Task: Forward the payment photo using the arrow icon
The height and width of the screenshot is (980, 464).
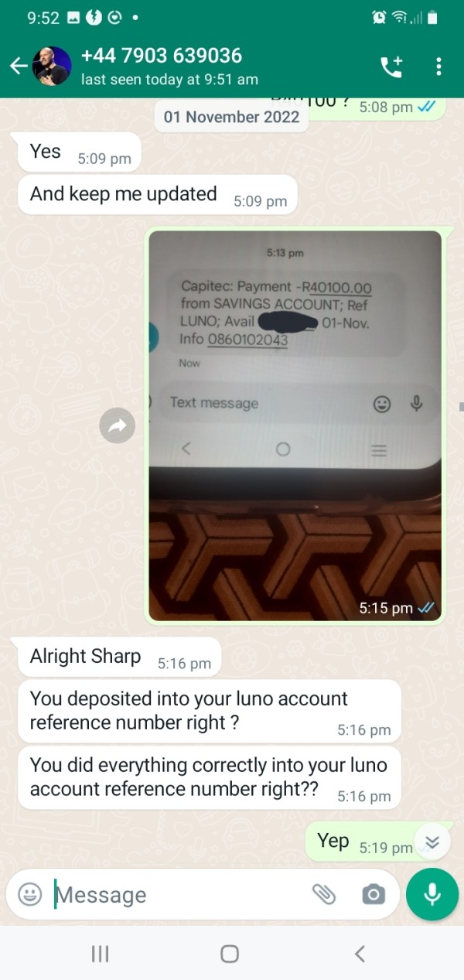Action: coord(118,425)
